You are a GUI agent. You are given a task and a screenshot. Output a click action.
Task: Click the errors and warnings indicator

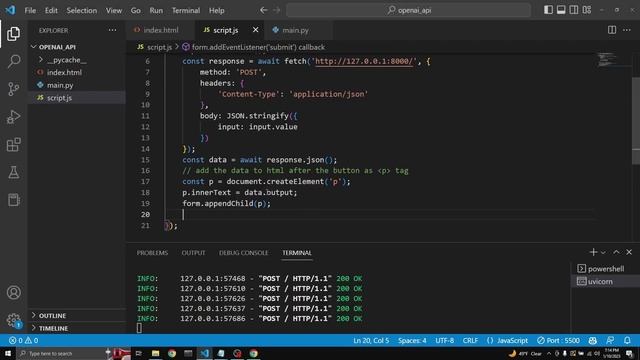(x=24, y=340)
